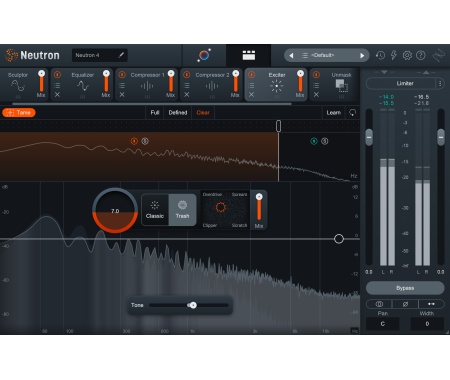
Task: Toggle the Compressor 1 power button
Action: pyautogui.click(x=122, y=75)
